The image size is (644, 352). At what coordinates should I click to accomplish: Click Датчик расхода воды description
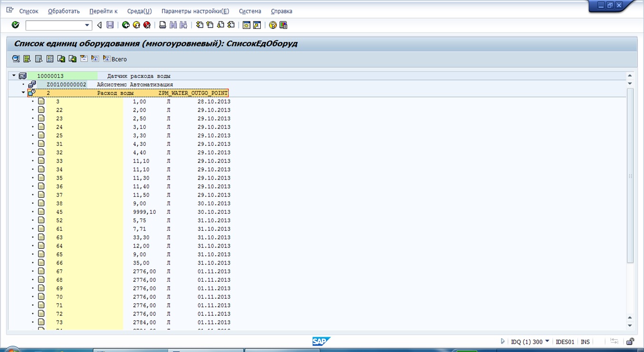(x=139, y=76)
